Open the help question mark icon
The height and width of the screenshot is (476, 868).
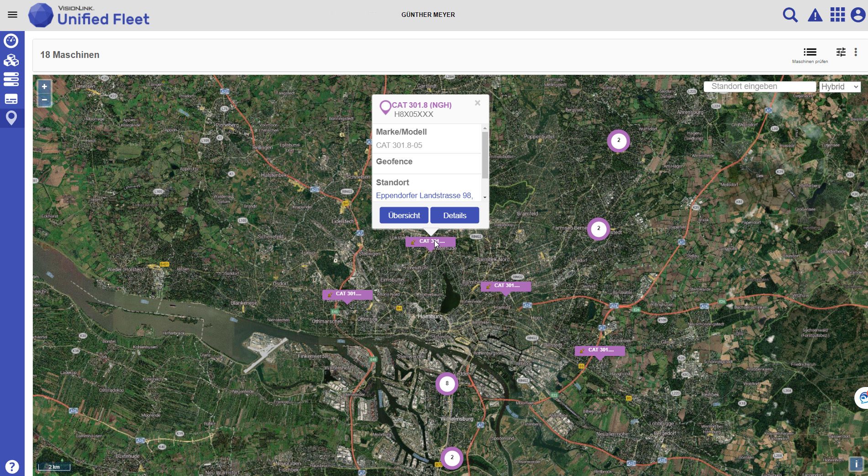(12, 466)
